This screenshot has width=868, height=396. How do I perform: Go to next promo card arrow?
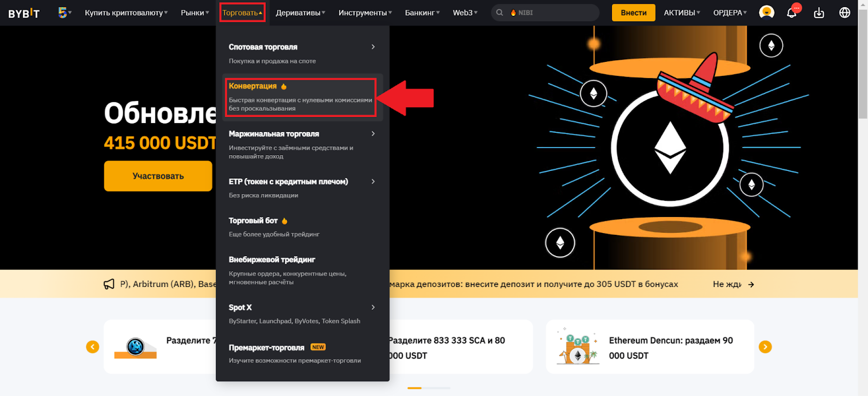[765, 347]
